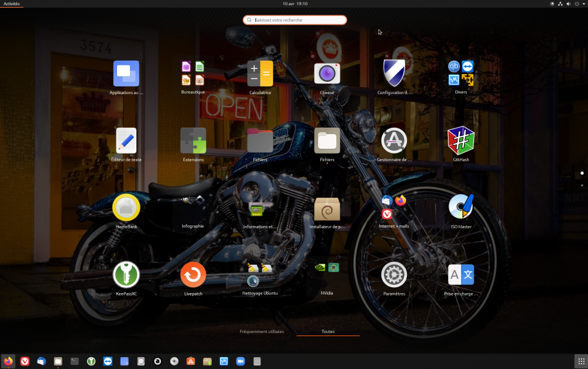Expand the Internet + mails folder
The height and width of the screenshot is (369, 588).
(x=394, y=207)
